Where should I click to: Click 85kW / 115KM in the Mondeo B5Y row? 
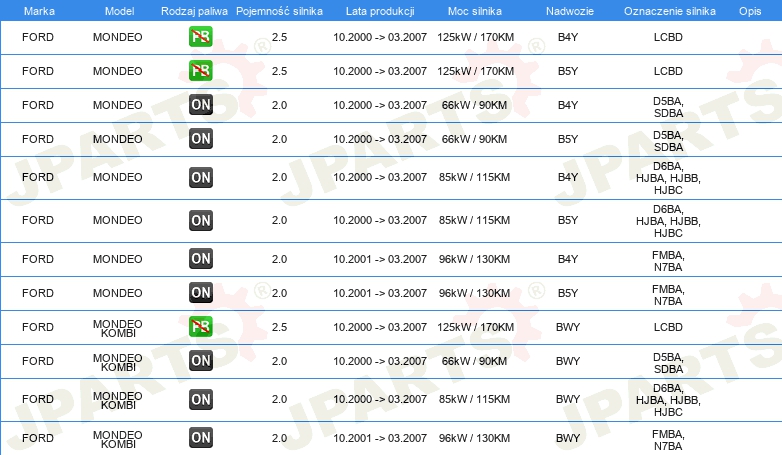pyautogui.click(x=474, y=220)
